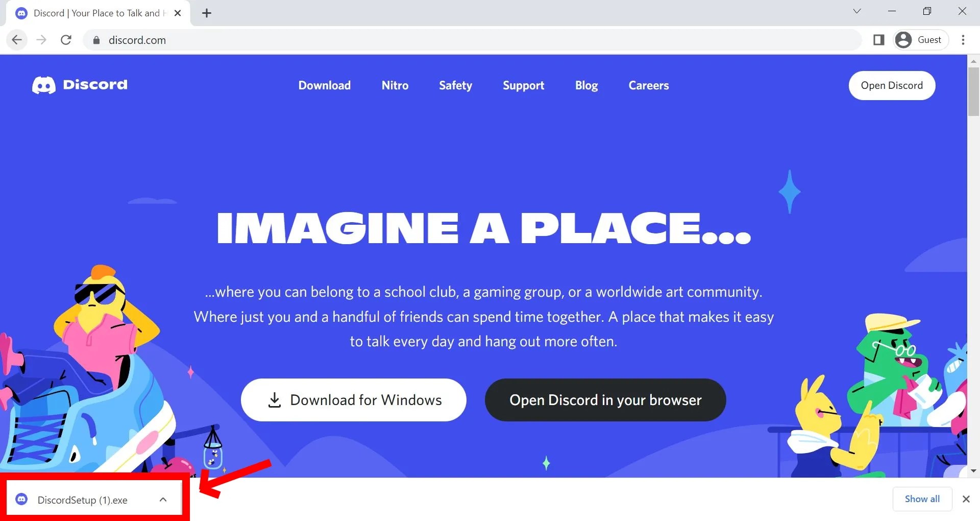Click the Discord favicon on the browser tab
The height and width of the screenshot is (521, 980).
click(21, 13)
